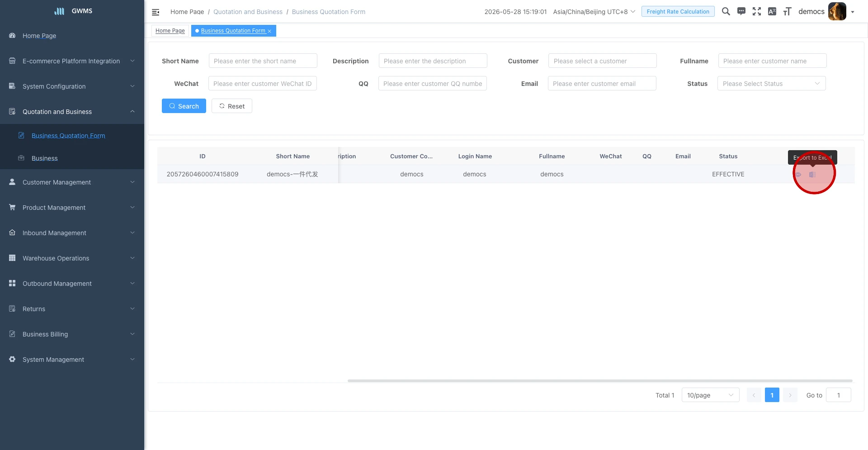Screen dimensions: 868x450
Task: Click the Search button
Action: coord(184,106)
